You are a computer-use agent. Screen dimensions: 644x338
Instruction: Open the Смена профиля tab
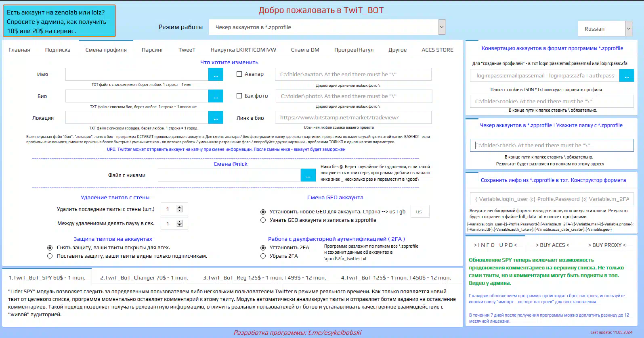pos(106,50)
